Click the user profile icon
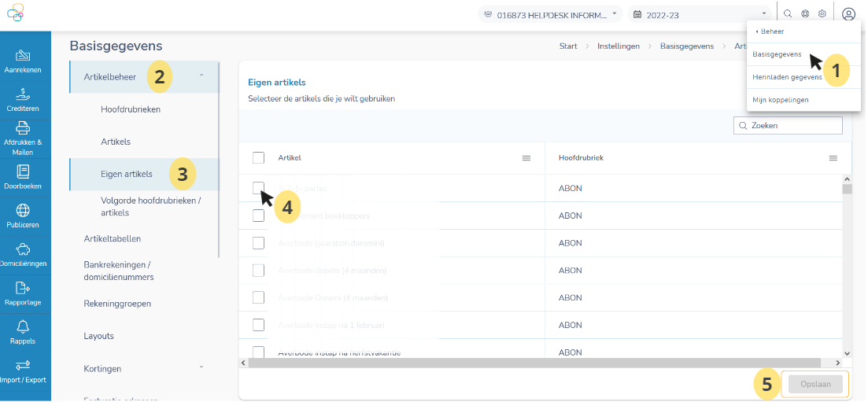 click(848, 14)
